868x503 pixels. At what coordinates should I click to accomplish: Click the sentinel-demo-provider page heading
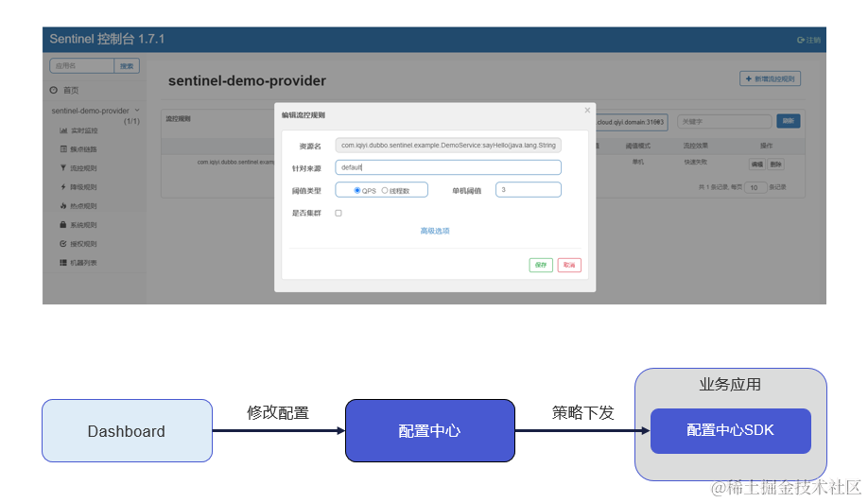pyautogui.click(x=247, y=80)
